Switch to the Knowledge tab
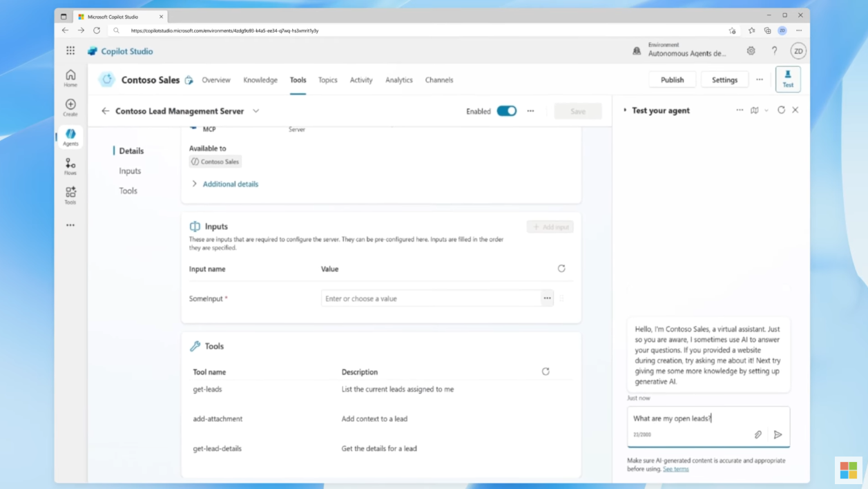The width and height of the screenshot is (868, 489). tap(260, 79)
